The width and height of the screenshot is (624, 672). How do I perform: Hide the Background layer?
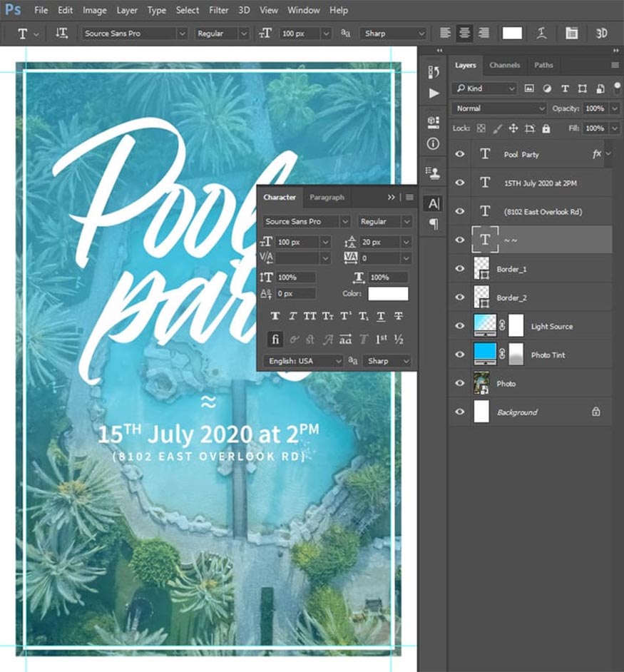click(x=460, y=412)
